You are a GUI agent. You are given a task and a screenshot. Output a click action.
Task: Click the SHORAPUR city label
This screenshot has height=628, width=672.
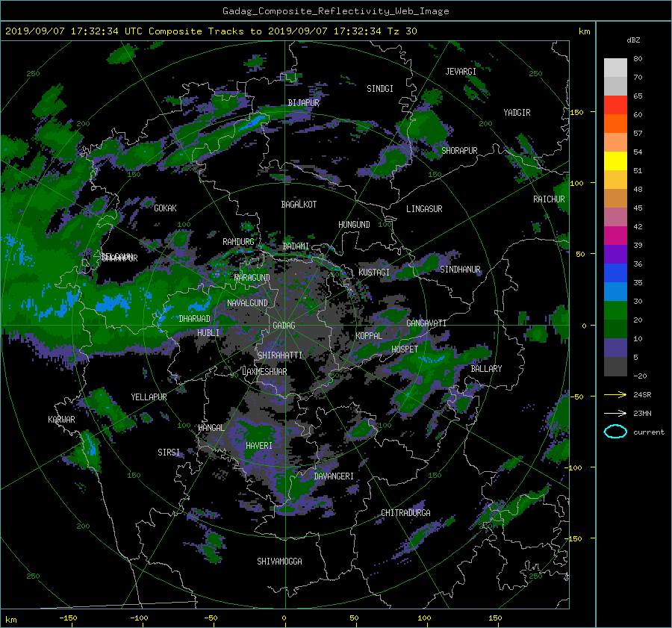(459, 151)
